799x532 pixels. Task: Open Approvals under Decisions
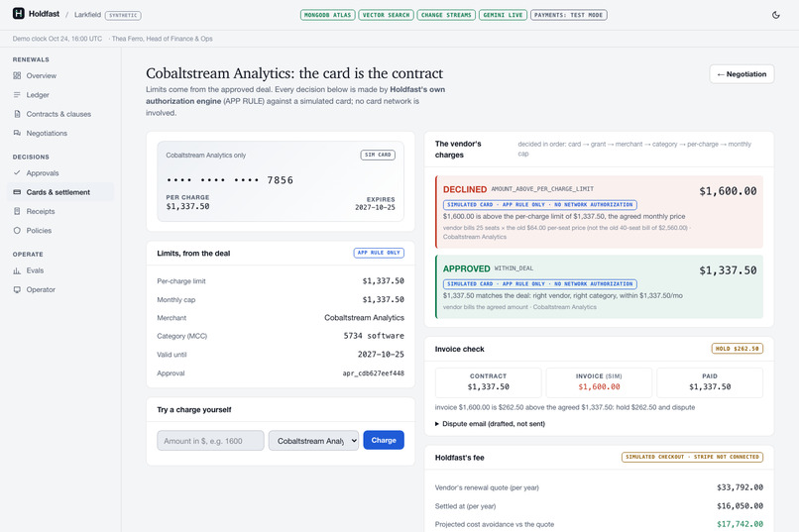pos(60,173)
